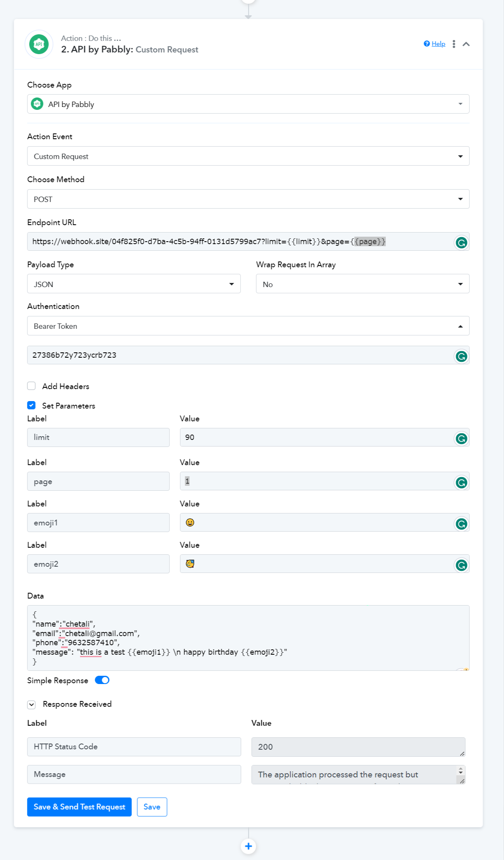The width and height of the screenshot is (504, 860).
Task: Collapse the Response Received section
Action: [x=31, y=704]
